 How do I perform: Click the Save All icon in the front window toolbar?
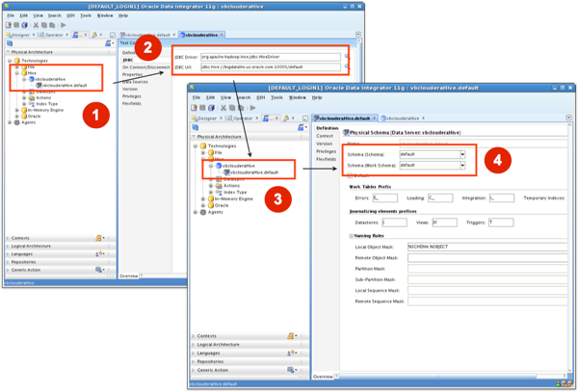[211, 108]
